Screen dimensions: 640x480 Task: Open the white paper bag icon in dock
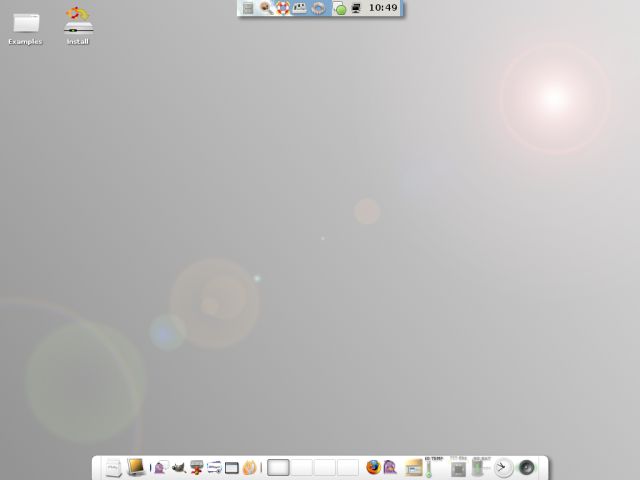click(113, 468)
